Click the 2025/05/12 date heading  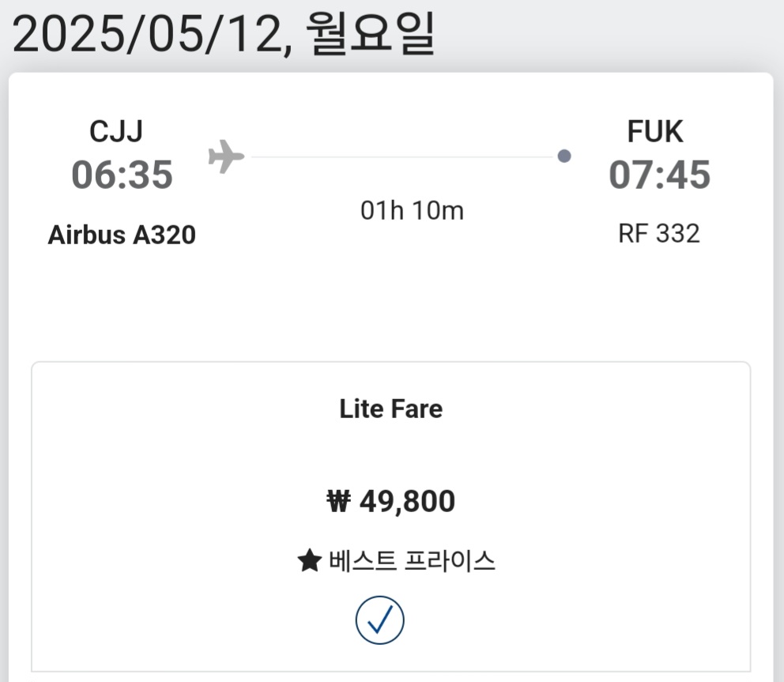point(150,36)
